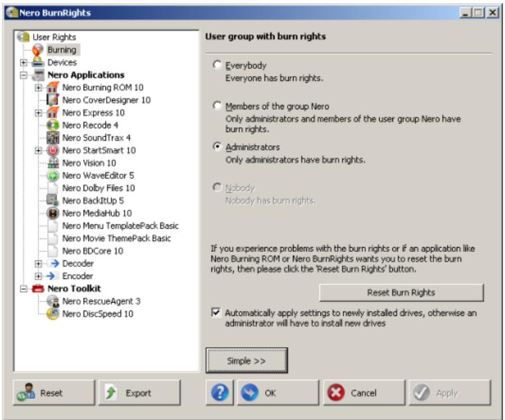Click the Nero BurnRights title bar icon

tap(12, 12)
